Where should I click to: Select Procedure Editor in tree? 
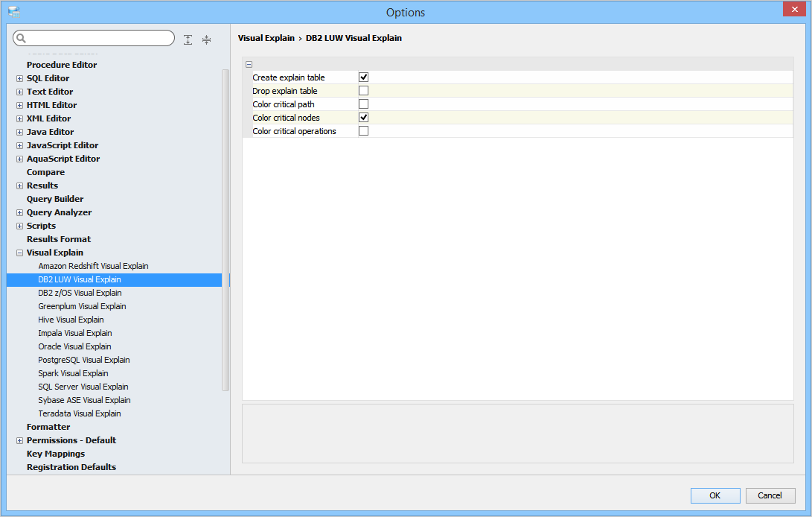[62, 65]
